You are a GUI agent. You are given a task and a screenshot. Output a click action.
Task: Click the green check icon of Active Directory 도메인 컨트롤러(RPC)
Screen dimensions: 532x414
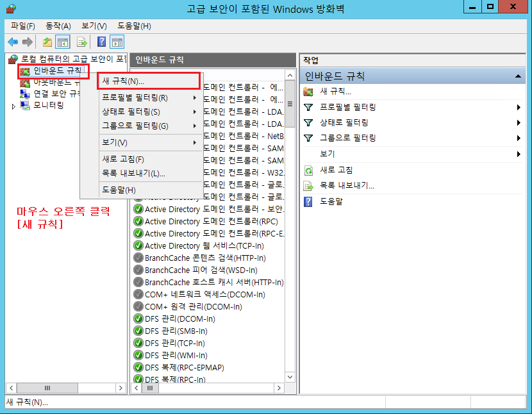(x=138, y=221)
